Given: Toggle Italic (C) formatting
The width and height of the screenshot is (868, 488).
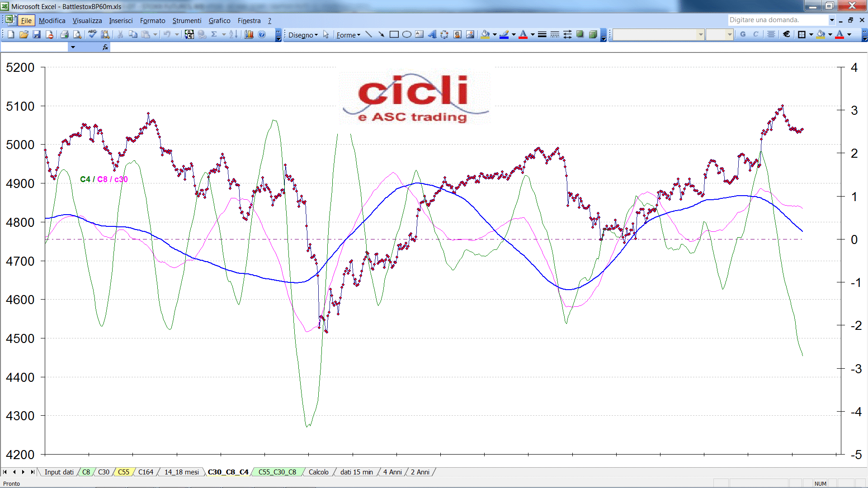Looking at the screenshot, I should click(755, 34).
